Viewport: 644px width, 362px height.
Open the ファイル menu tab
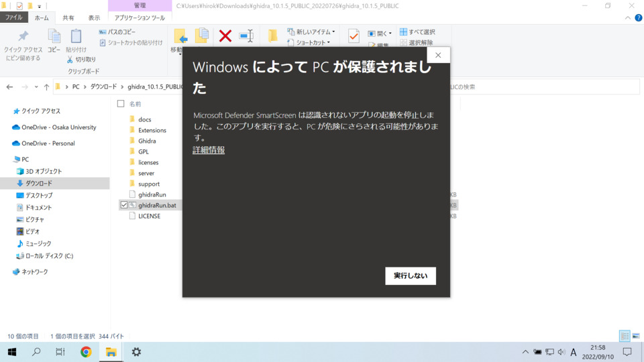pyautogui.click(x=13, y=18)
